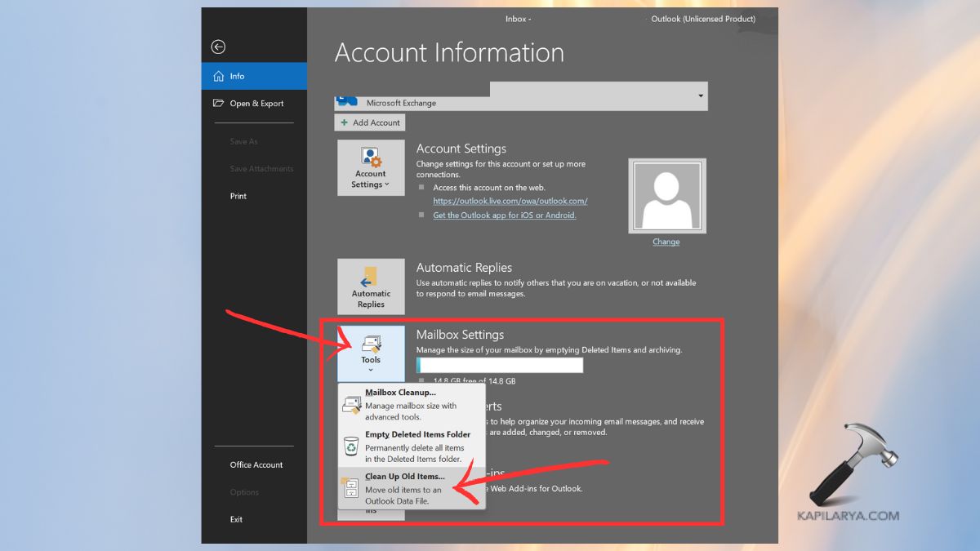Click the Microsoft Exchange account icon

(x=346, y=98)
